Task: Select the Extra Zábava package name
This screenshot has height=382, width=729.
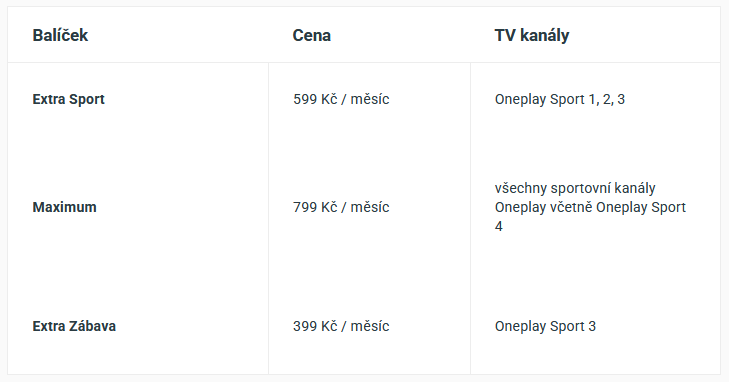Action: (74, 326)
